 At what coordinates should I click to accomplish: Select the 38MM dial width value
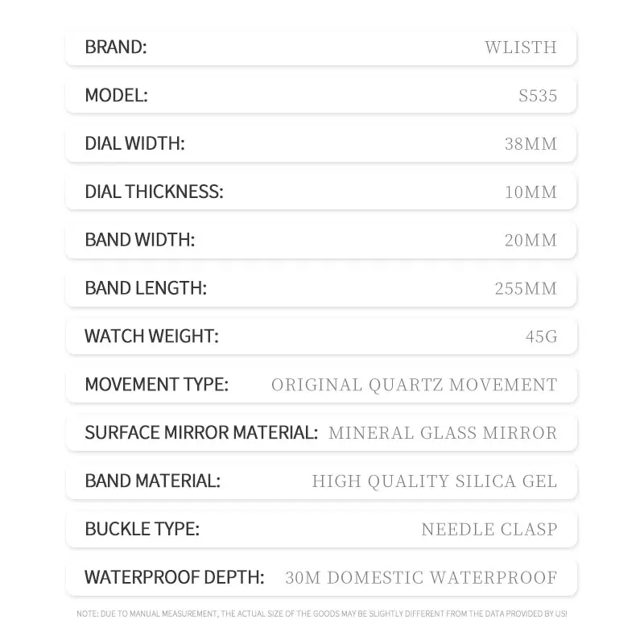pyautogui.click(x=530, y=144)
